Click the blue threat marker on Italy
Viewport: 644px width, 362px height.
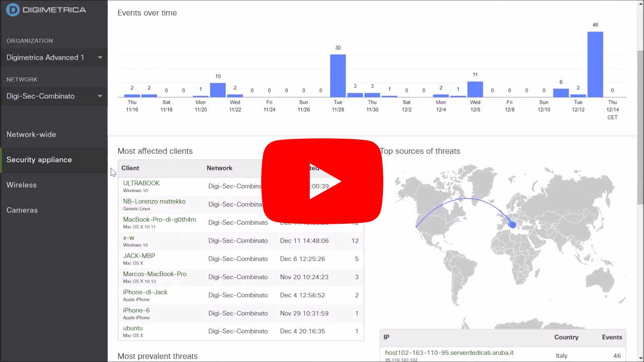click(512, 225)
